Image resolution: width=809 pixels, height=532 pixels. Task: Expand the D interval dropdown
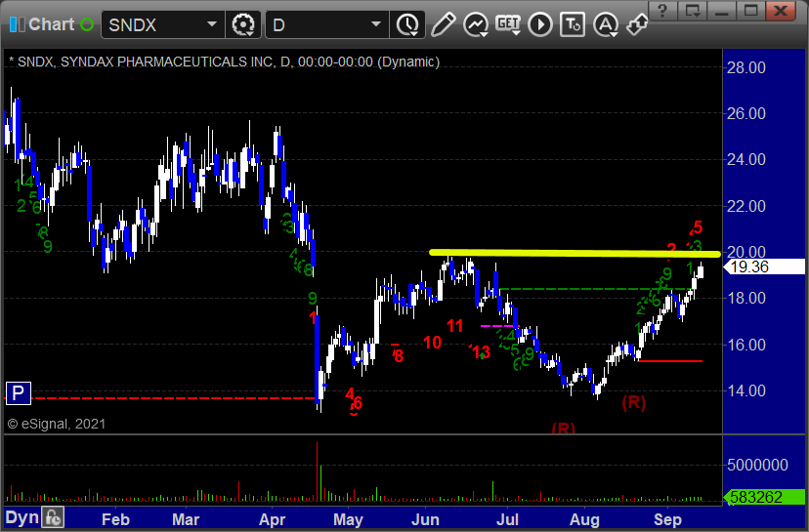376,24
